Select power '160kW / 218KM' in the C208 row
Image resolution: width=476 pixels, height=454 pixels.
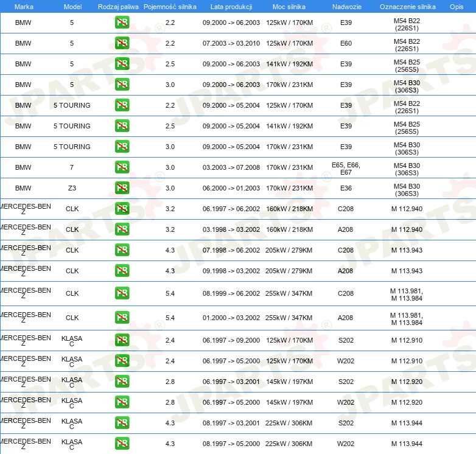point(289,209)
